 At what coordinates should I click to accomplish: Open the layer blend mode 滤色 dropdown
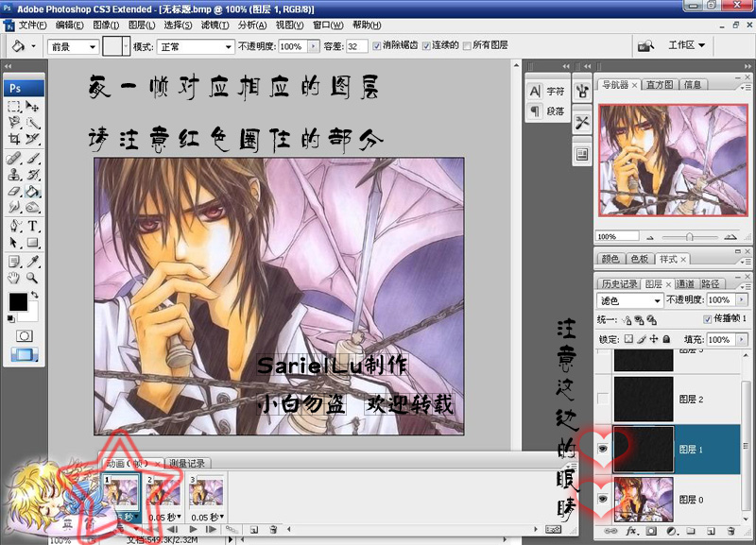629,300
